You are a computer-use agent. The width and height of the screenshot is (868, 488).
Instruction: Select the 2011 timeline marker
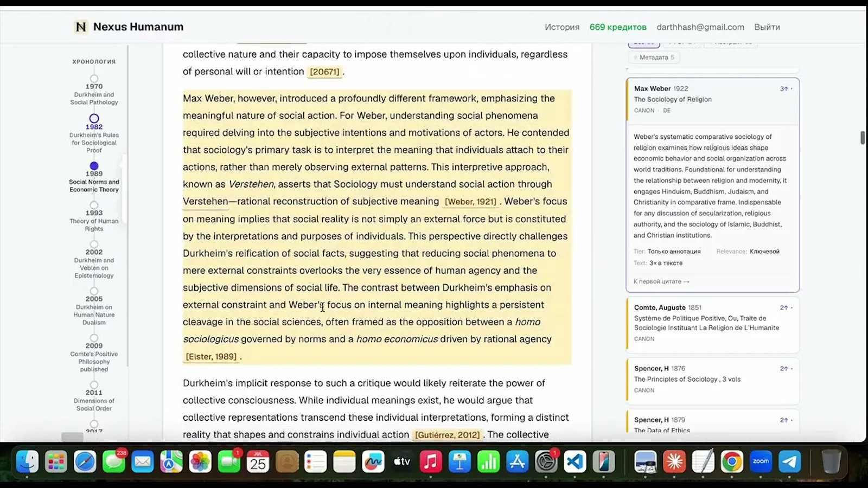(94, 384)
